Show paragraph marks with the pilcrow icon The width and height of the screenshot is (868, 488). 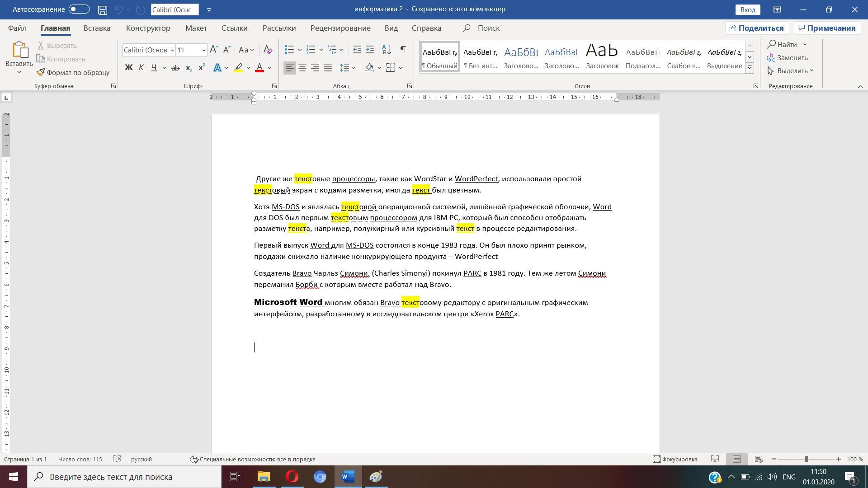point(403,50)
